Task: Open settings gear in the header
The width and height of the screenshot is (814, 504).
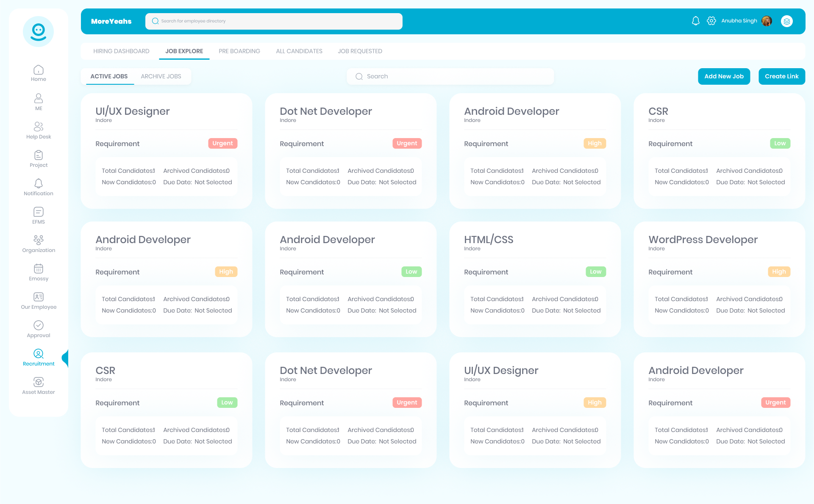Action: tap(711, 21)
